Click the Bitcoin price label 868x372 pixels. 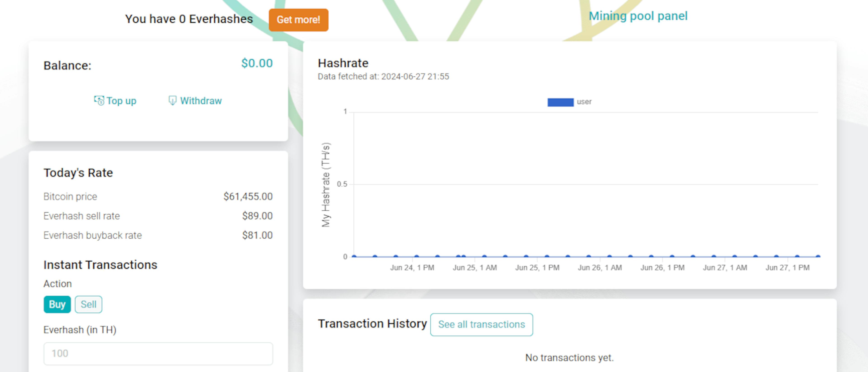tap(70, 196)
